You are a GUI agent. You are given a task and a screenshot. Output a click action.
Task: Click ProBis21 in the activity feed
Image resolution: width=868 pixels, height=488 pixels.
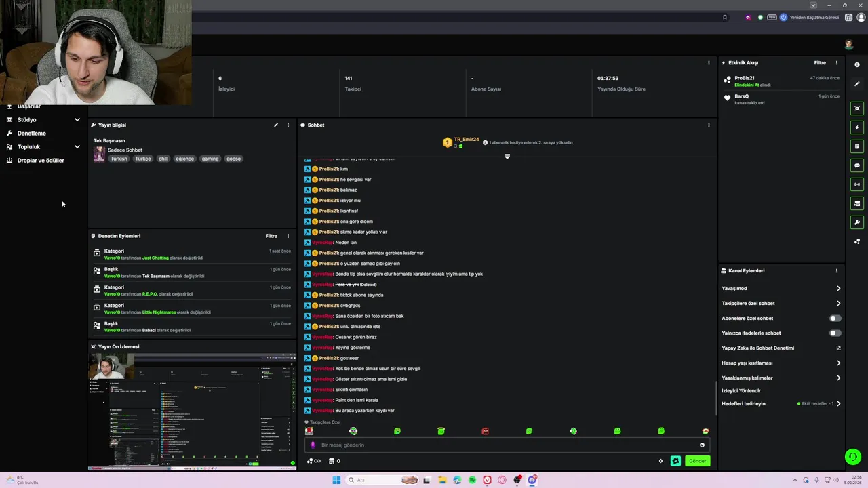pyautogui.click(x=745, y=78)
